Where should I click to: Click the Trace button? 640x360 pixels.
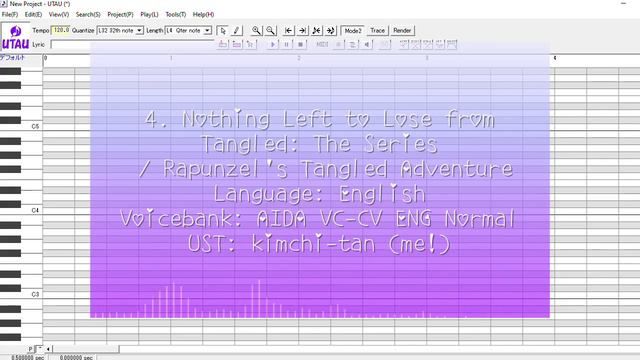(x=378, y=31)
